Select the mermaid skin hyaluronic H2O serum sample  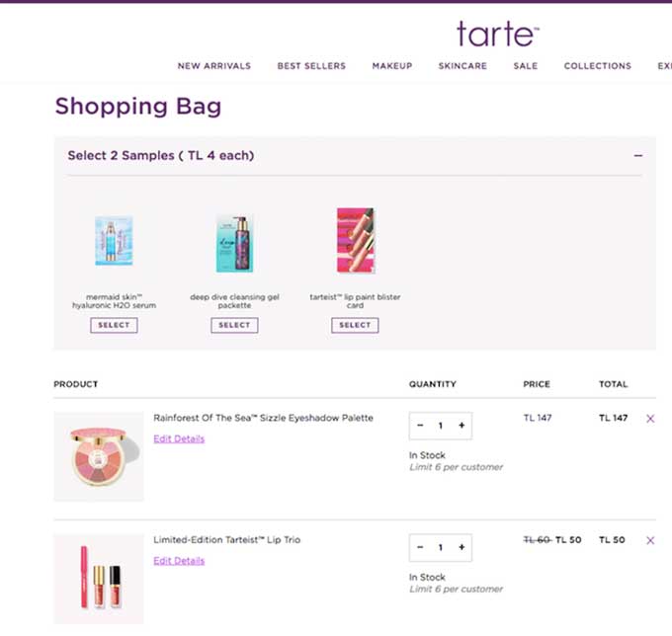(114, 325)
